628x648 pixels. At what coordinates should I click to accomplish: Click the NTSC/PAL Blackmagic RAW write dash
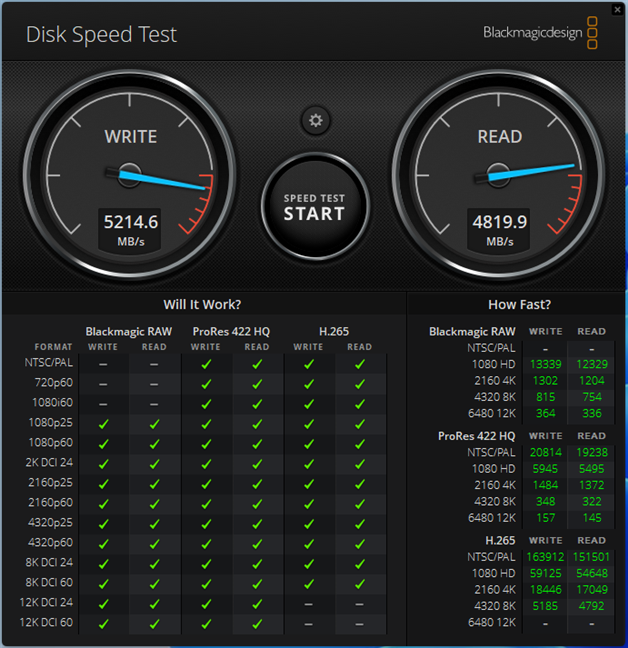click(x=103, y=364)
